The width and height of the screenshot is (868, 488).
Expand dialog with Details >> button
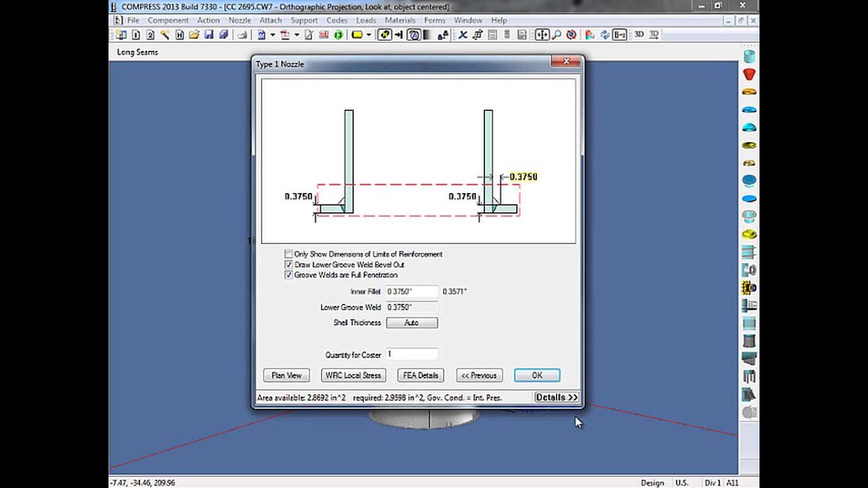pyautogui.click(x=556, y=398)
